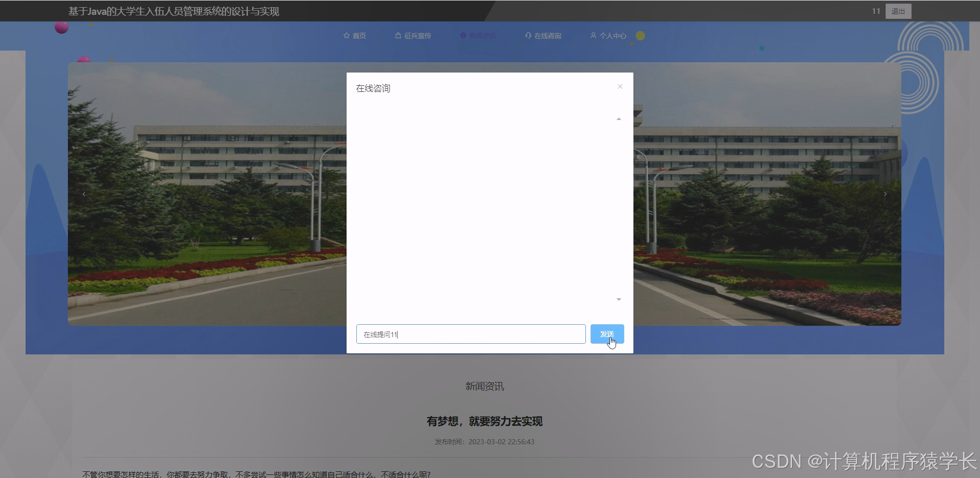The height and width of the screenshot is (478, 980).
Task: Click the yellow avatar circle in the navbar
Action: coord(640,35)
